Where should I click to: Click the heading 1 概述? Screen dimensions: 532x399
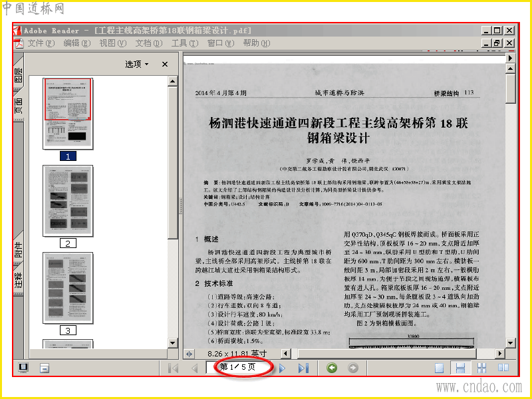[x=207, y=239]
